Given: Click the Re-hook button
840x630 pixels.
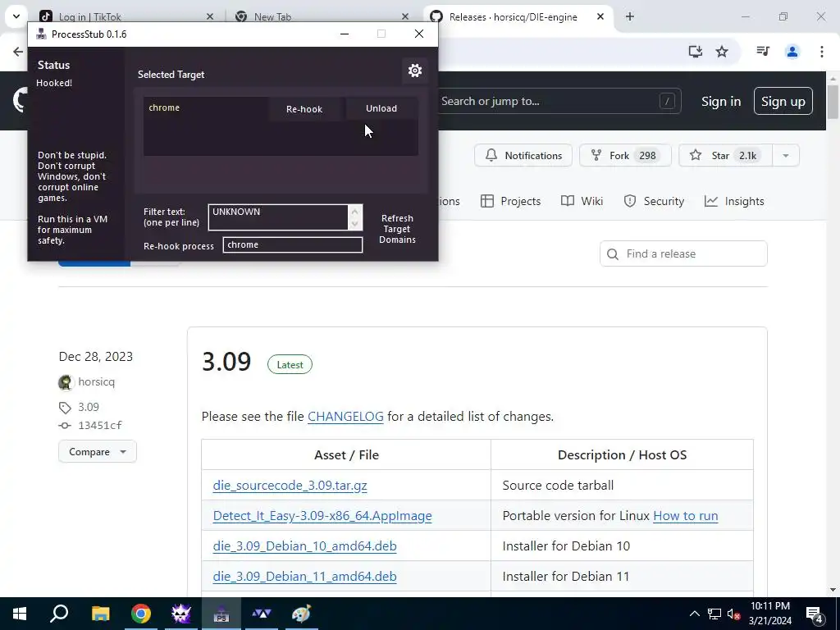Looking at the screenshot, I should pyautogui.click(x=304, y=109).
